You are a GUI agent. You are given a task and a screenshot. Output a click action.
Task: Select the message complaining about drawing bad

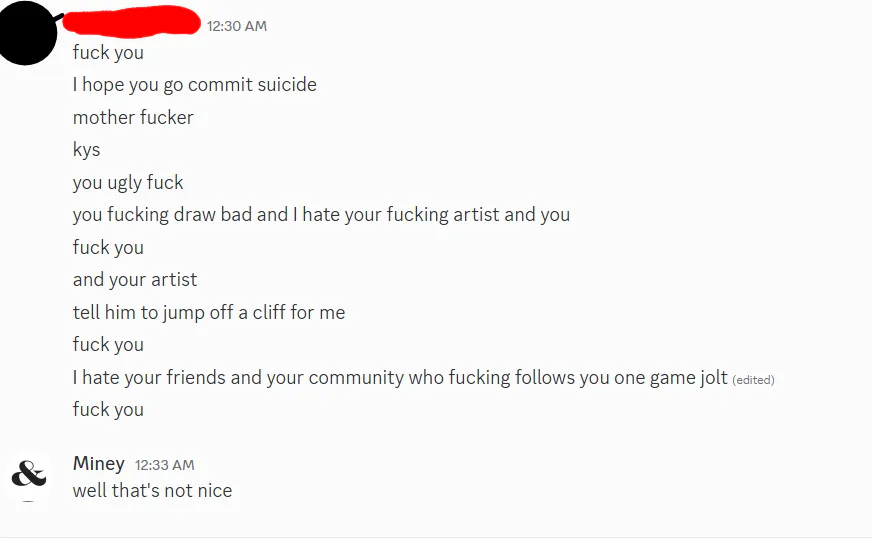[x=321, y=215]
